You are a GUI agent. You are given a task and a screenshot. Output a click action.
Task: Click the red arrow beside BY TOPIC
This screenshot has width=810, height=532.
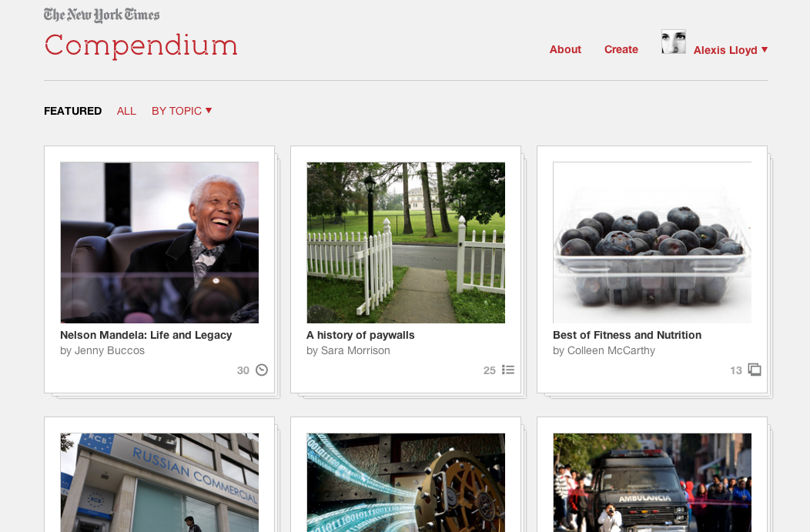point(209,111)
